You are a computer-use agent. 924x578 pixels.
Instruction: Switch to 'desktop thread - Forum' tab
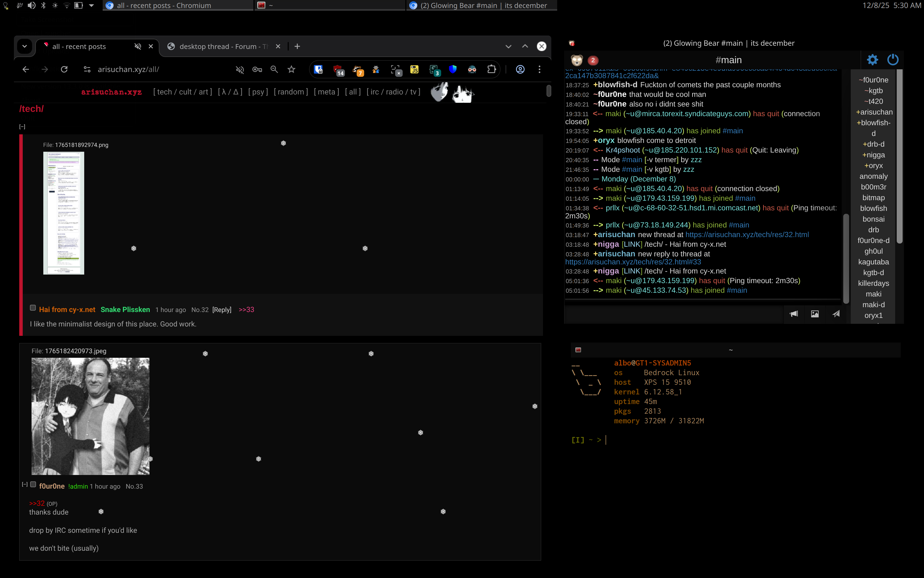tap(224, 46)
